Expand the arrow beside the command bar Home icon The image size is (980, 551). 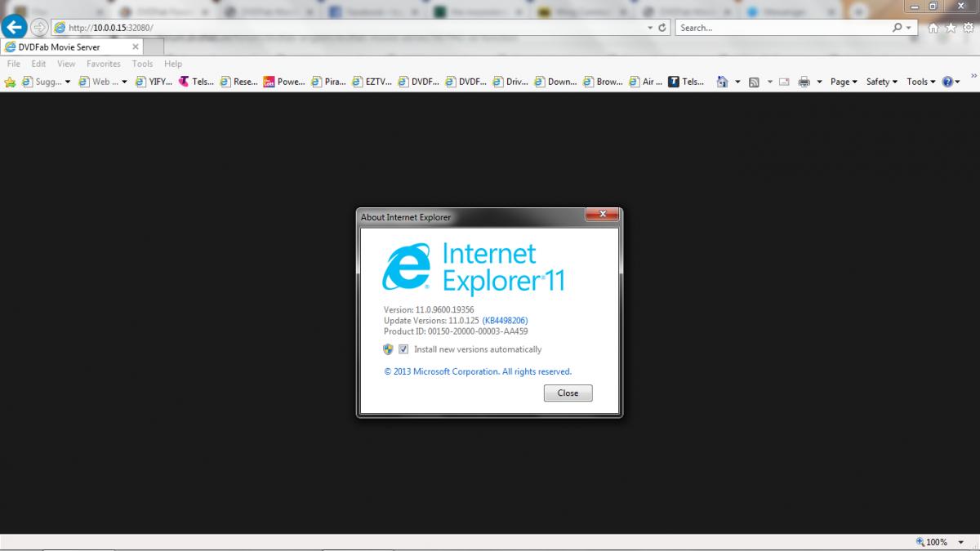[737, 82]
